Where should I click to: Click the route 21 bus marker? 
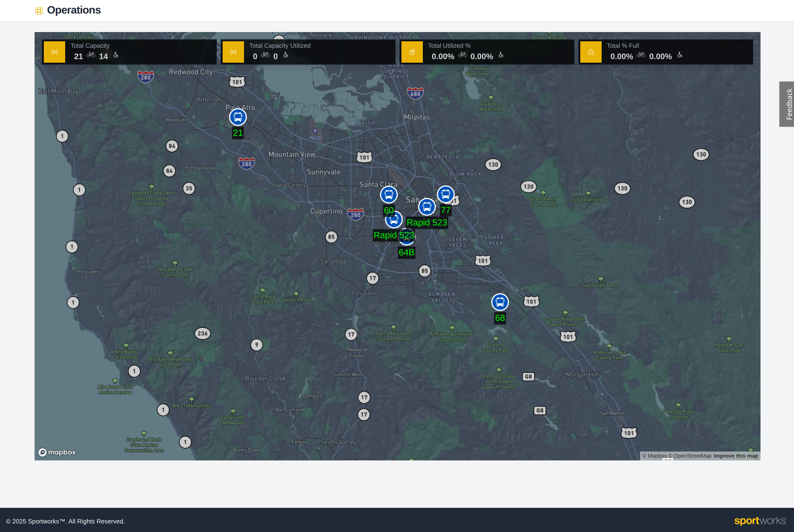(x=238, y=117)
